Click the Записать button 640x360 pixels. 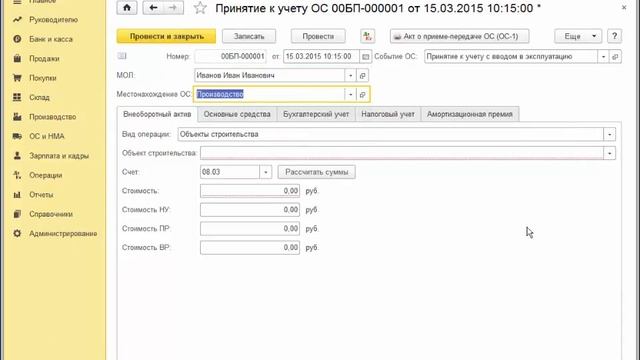[249, 36]
